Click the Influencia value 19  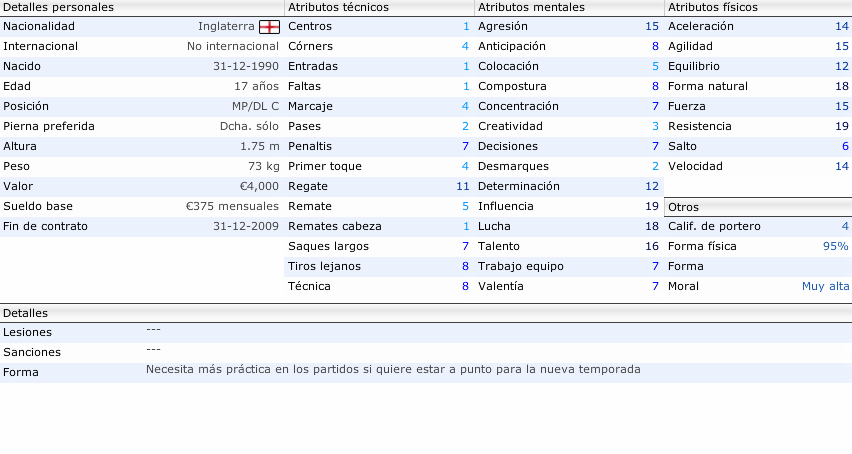point(651,206)
